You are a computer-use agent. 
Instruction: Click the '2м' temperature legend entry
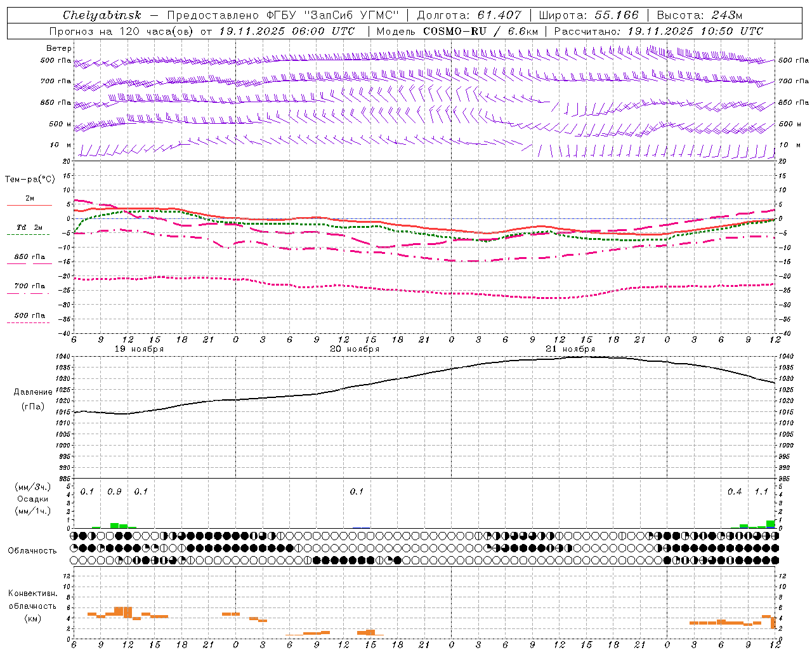[30, 198]
